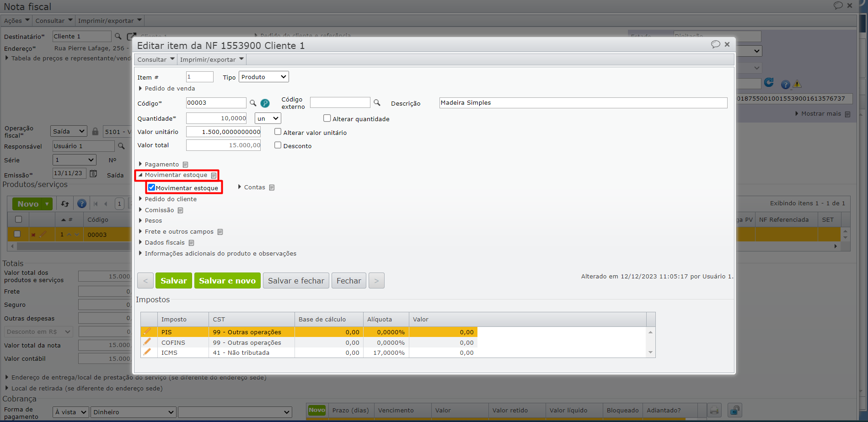Open the unit dropdown showing un
Screen dimensions: 868x422
[x=268, y=118]
